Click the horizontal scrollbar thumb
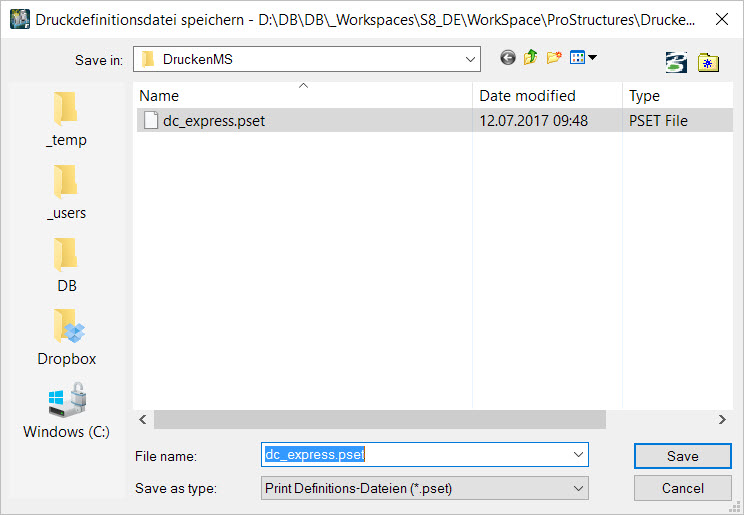Image resolution: width=744 pixels, height=515 pixels. click(380, 420)
